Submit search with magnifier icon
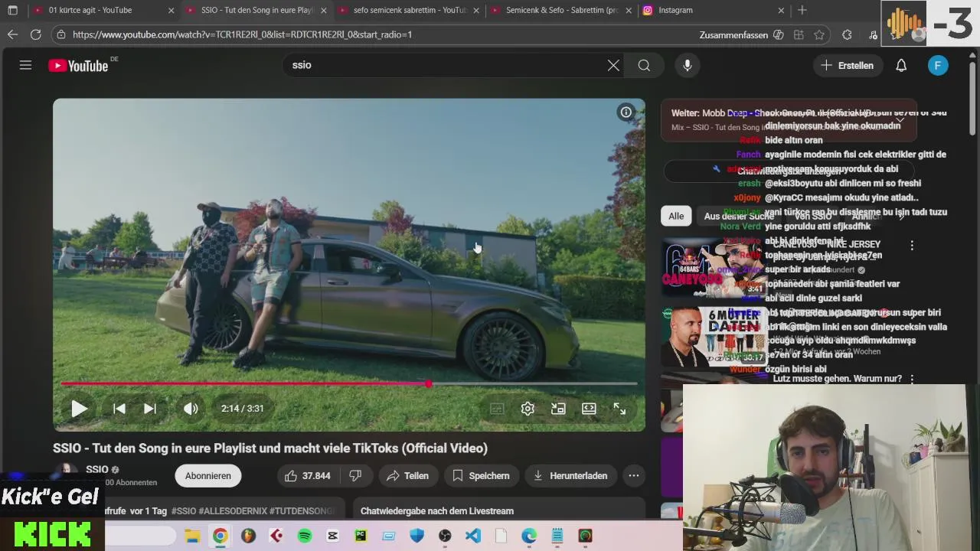The width and height of the screenshot is (980, 551). tap(644, 65)
